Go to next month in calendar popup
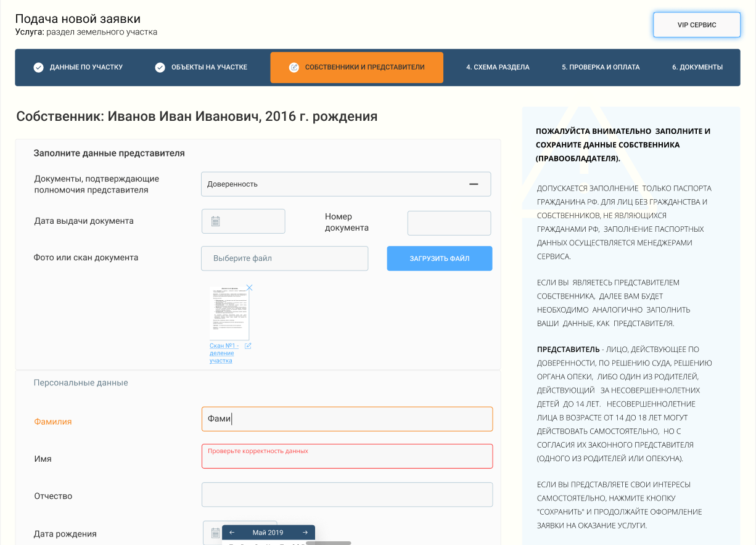Image resolution: width=756 pixels, height=545 pixels. 305,532
